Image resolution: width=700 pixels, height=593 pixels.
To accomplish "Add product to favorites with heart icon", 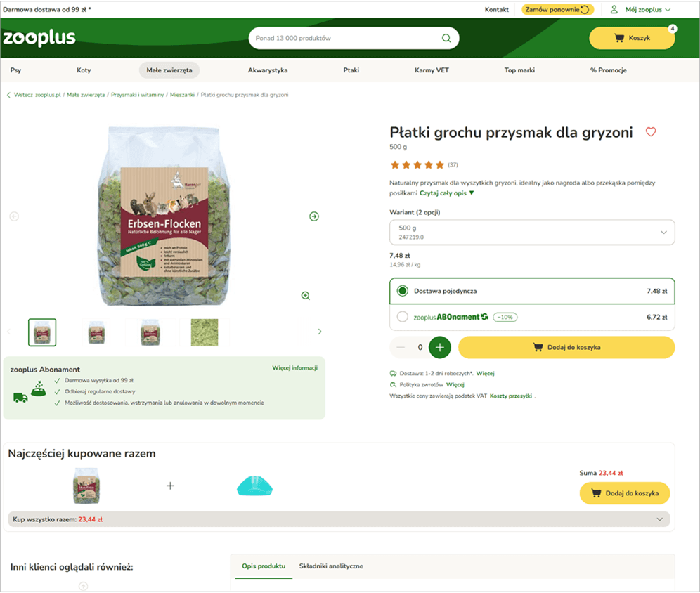I will click(650, 132).
